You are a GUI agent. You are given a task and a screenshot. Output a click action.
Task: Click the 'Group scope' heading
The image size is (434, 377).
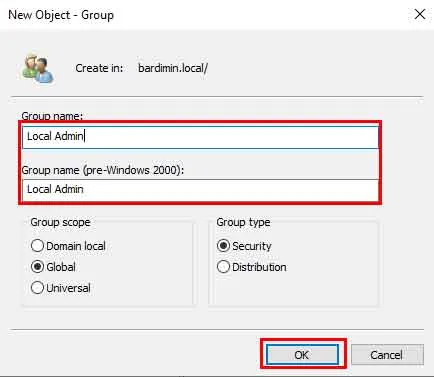(60, 222)
